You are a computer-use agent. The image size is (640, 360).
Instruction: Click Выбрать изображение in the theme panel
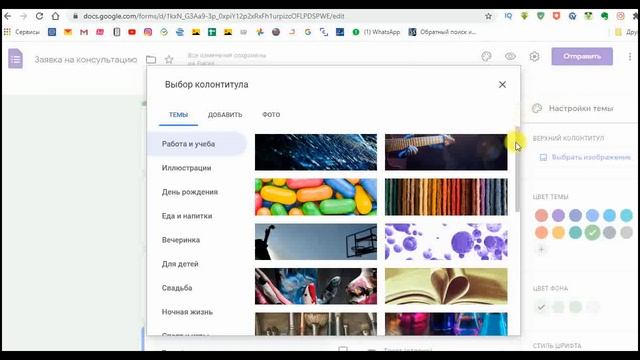[x=586, y=157]
